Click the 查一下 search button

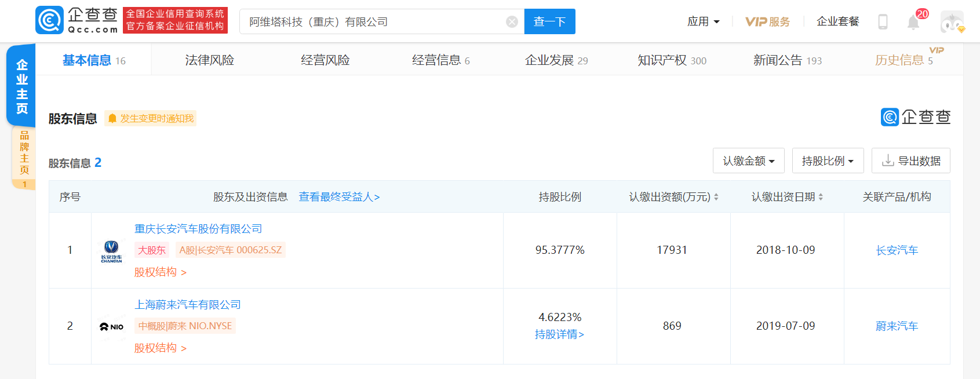pos(549,21)
